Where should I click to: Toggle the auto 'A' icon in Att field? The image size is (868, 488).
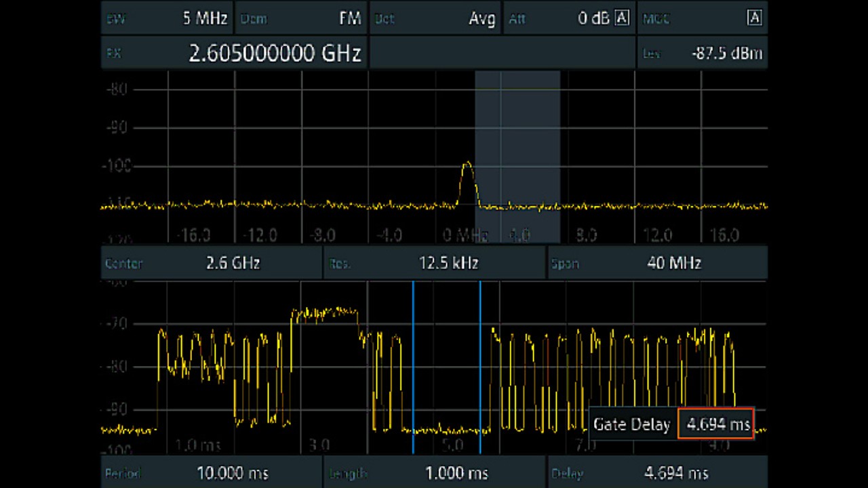[622, 18]
